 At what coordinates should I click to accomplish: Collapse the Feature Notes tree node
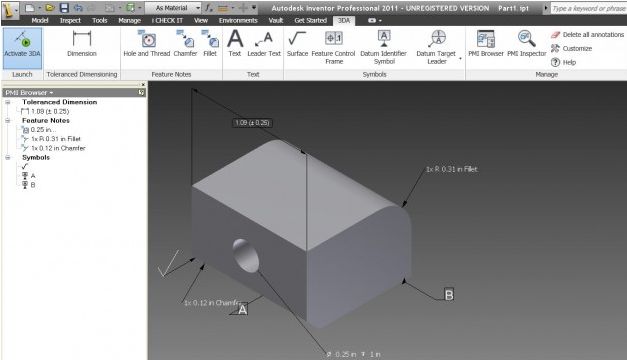[x=8, y=120]
